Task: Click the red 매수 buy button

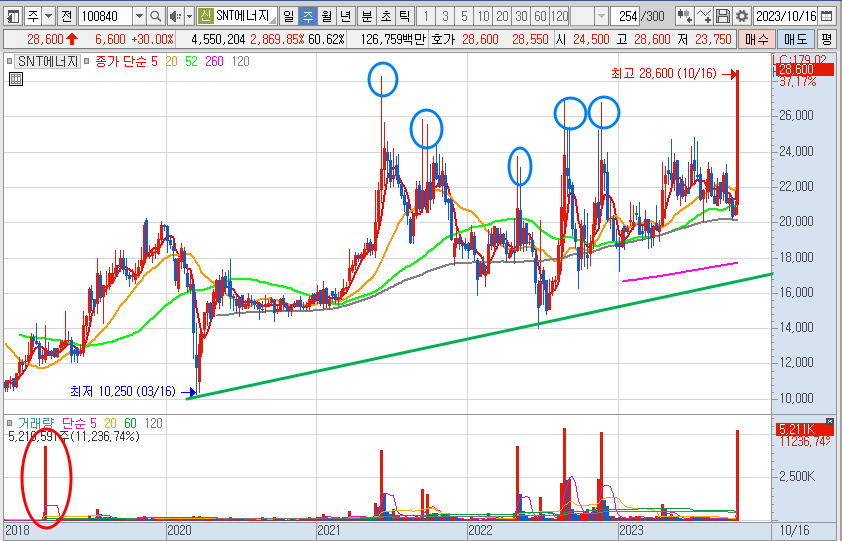Action: point(757,39)
